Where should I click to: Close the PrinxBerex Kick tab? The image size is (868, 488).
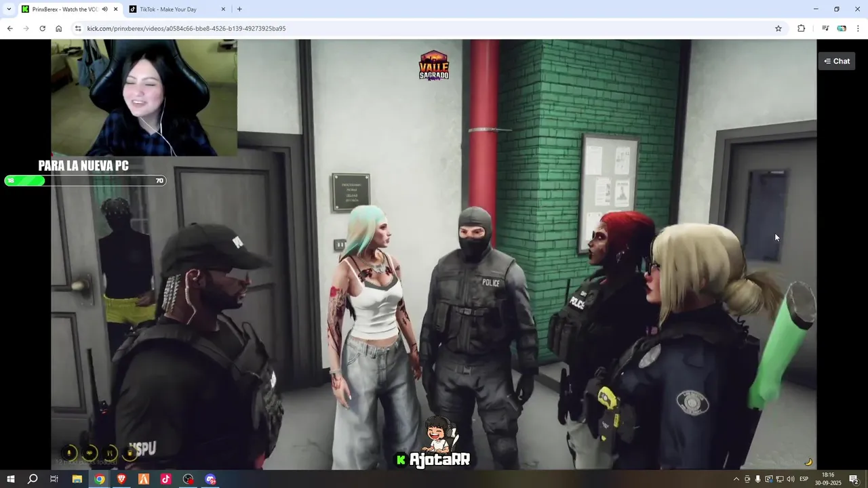click(115, 9)
